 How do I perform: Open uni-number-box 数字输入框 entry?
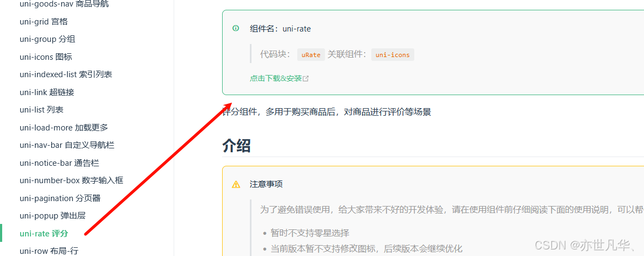71,180
